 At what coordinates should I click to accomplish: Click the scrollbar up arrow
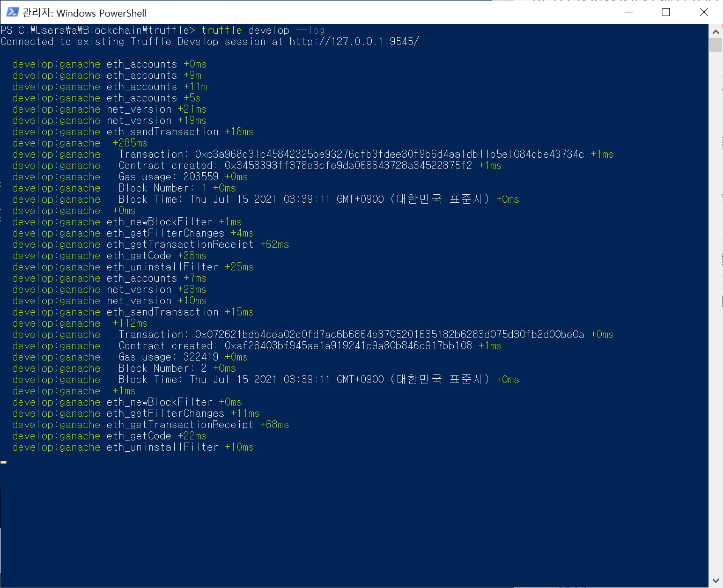pyautogui.click(x=715, y=32)
